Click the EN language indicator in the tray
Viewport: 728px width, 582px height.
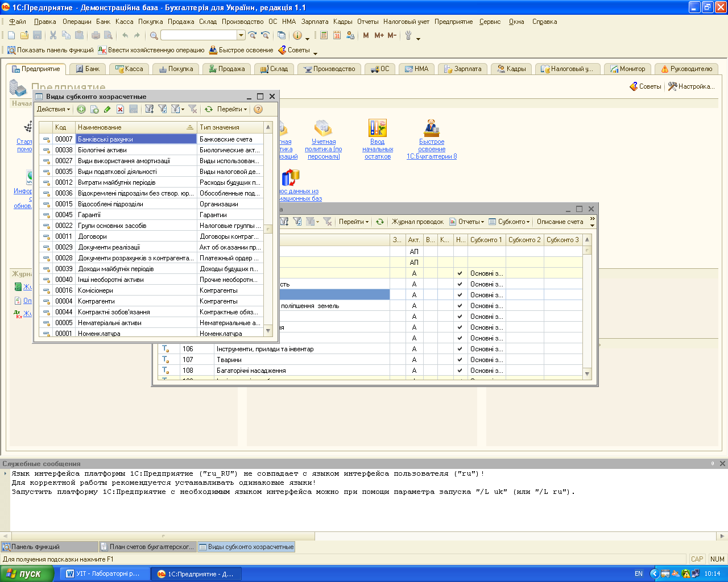[639, 574]
